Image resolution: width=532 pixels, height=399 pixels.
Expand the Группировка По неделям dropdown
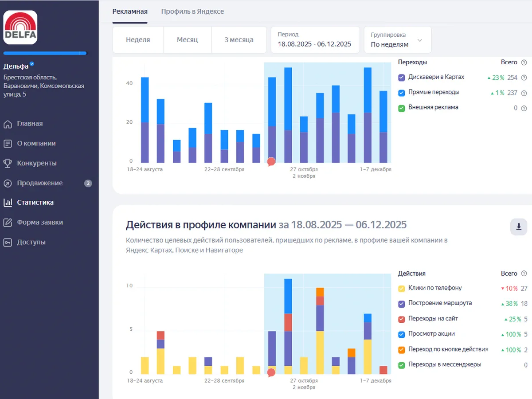click(x=397, y=39)
